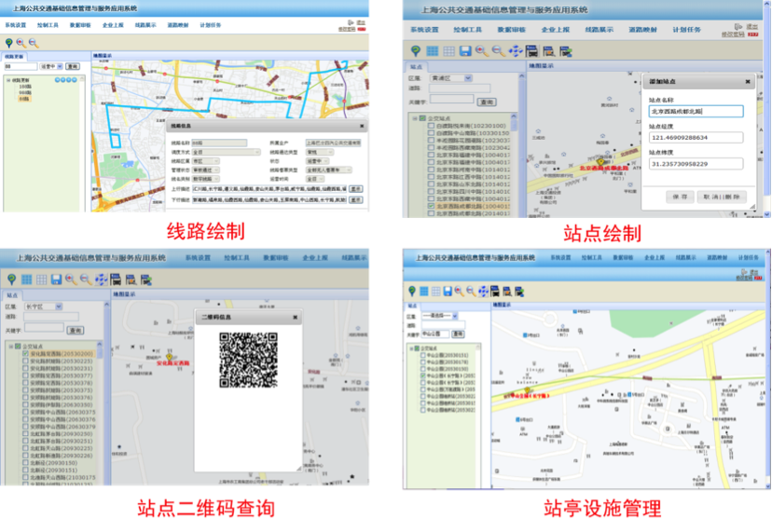772x532 pixels.
Task: Click 退出 link in 站点绘制 window header
Action: 751,26
